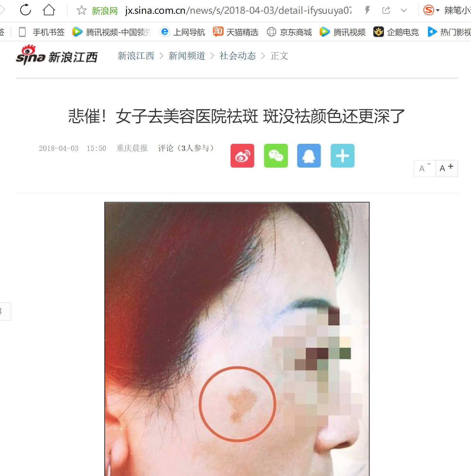Bookmark this page with the star icon
The width and height of the screenshot is (471, 476).
[x=81, y=11]
